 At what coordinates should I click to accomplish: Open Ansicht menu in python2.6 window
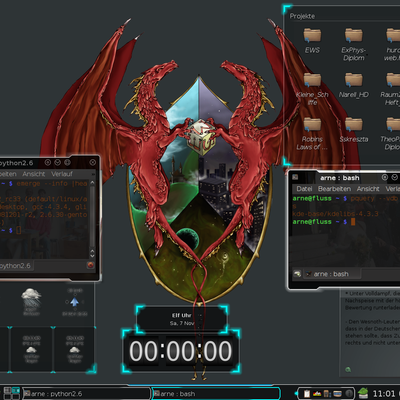34,174
